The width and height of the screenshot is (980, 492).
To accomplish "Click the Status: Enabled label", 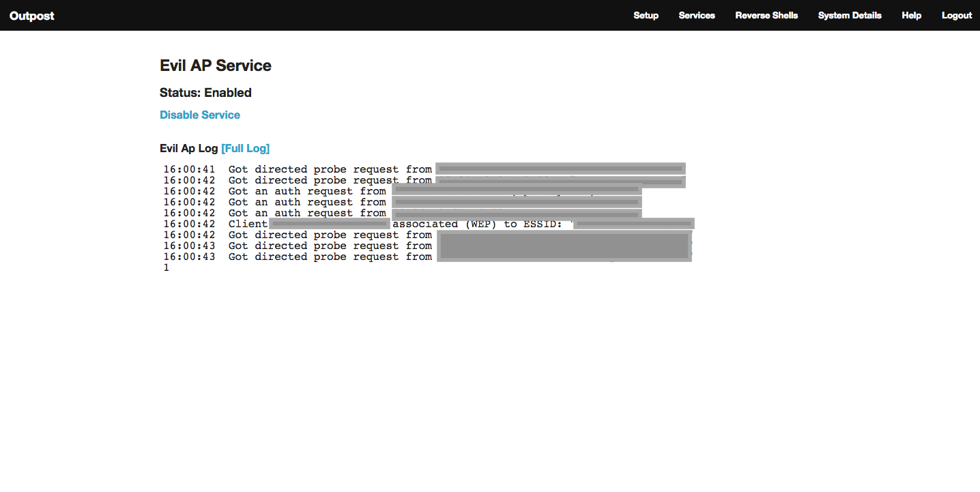I will tap(205, 93).
